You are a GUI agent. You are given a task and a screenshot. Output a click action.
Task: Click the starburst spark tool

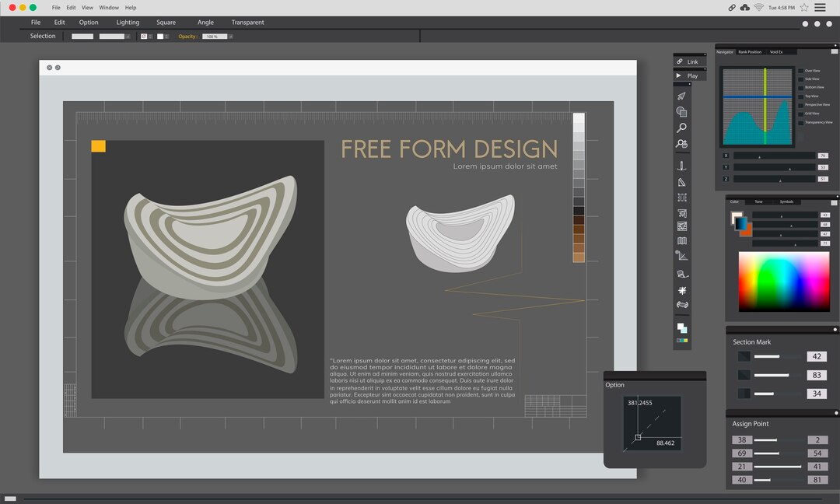pos(682,290)
